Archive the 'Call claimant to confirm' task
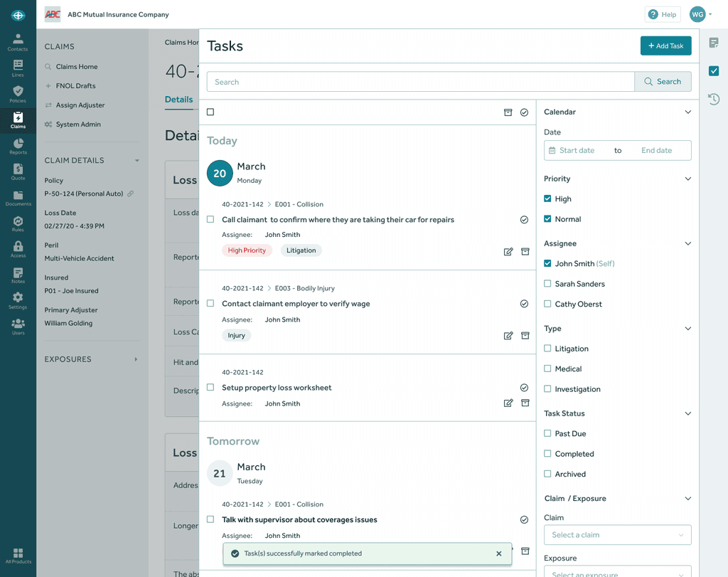 pos(525,251)
